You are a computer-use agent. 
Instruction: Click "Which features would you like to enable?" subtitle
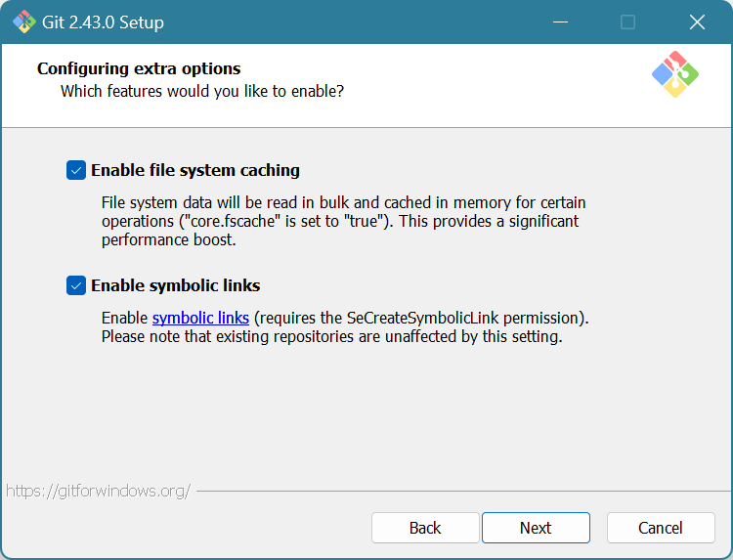point(202,91)
